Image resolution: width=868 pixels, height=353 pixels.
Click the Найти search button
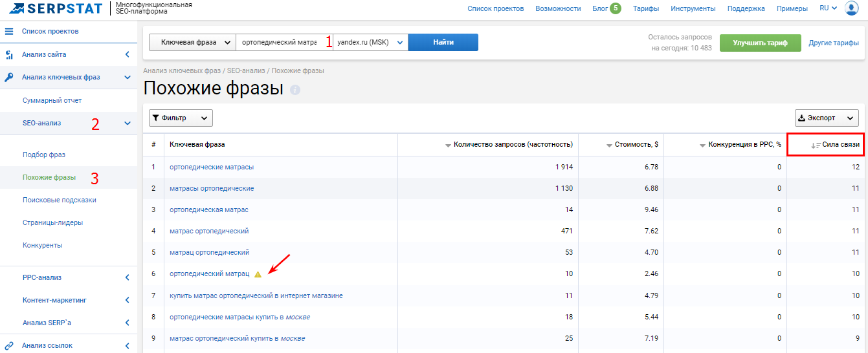click(443, 42)
